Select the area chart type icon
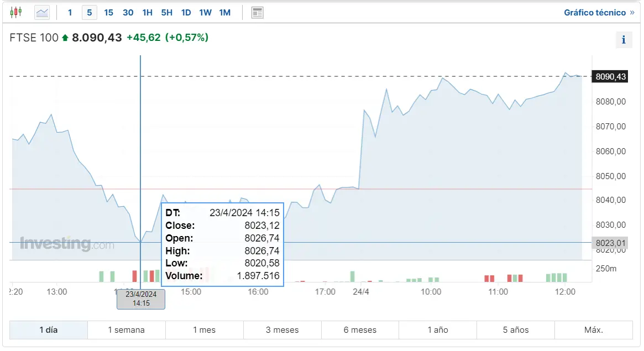This screenshot has height=351, width=644. (42, 12)
